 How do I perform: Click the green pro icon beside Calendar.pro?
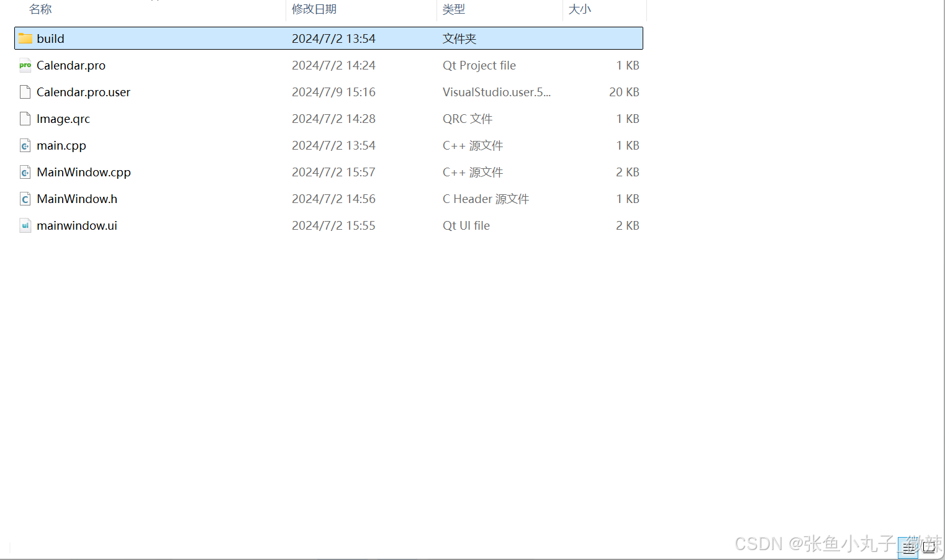coord(25,65)
